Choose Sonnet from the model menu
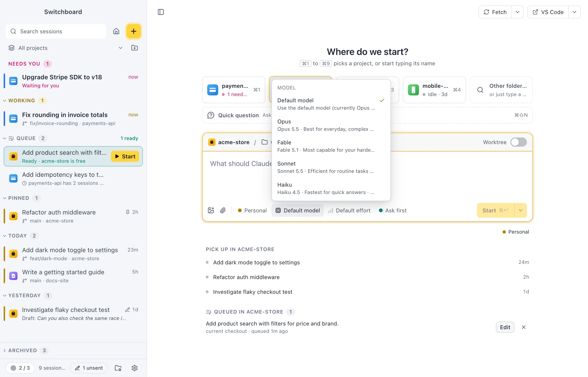Image resolution: width=588 pixels, height=377 pixels. 331,167
